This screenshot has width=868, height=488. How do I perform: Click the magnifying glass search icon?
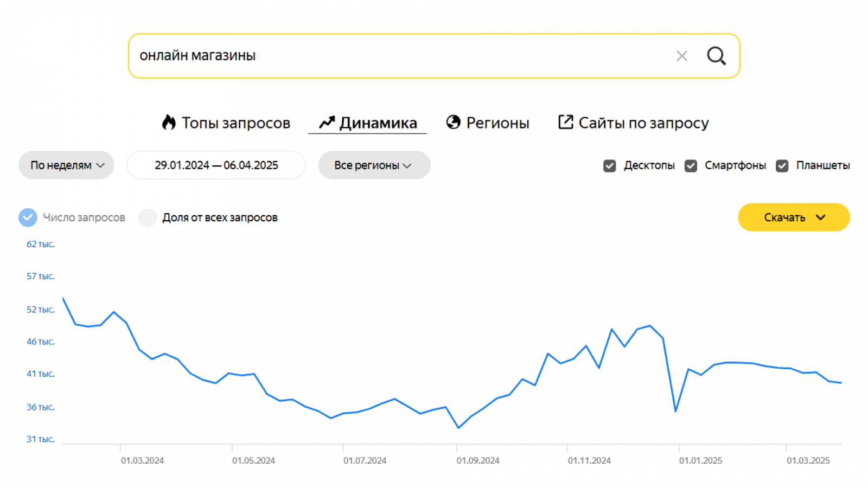point(716,56)
